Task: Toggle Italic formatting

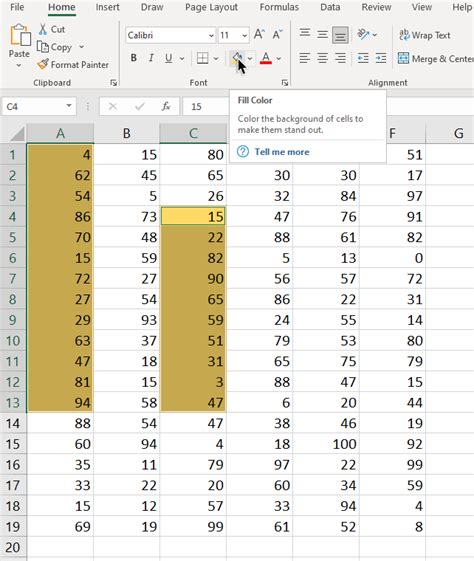Action: point(151,58)
